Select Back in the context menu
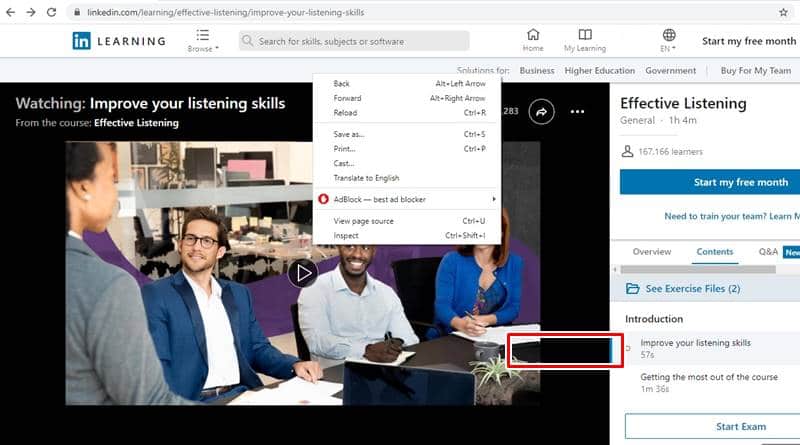800x445 pixels. pyautogui.click(x=407, y=83)
